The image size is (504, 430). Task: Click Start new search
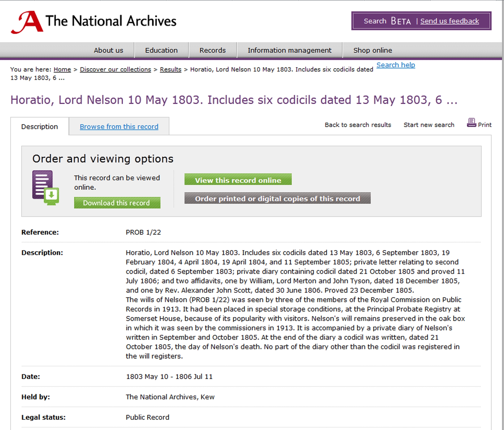[429, 125]
